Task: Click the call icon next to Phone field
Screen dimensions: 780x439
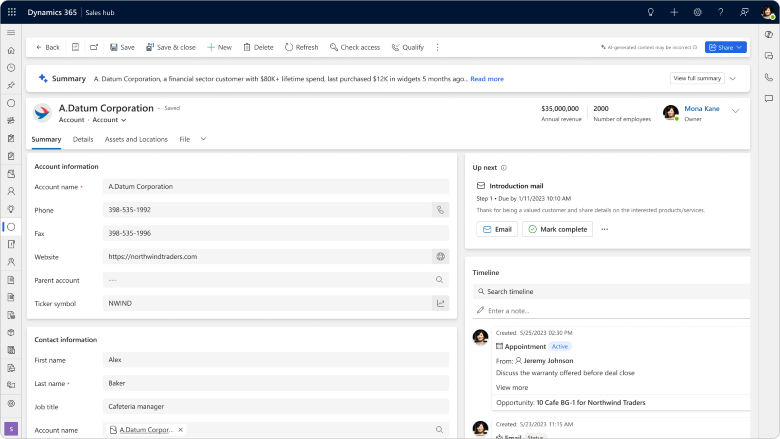Action: pyautogui.click(x=440, y=210)
